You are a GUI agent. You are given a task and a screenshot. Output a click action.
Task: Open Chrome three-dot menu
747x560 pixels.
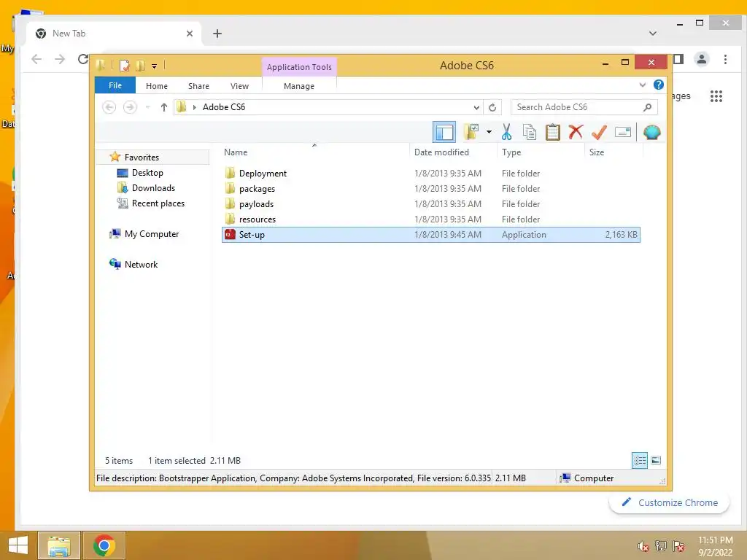pyautogui.click(x=725, y=60)
